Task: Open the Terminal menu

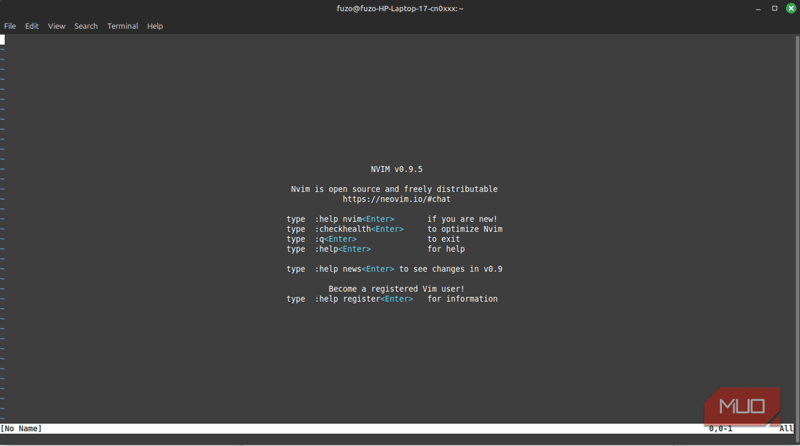Action: pos(122,26)
